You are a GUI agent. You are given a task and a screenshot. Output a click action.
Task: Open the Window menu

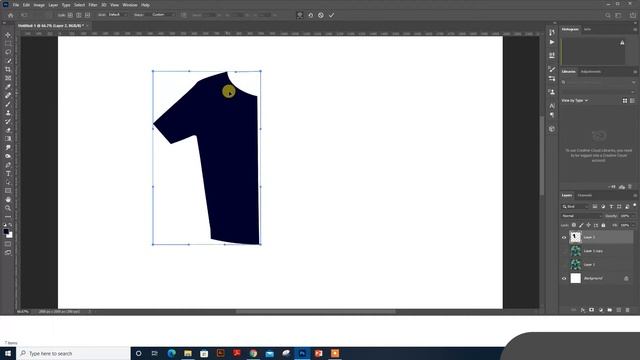click(130, 5)
